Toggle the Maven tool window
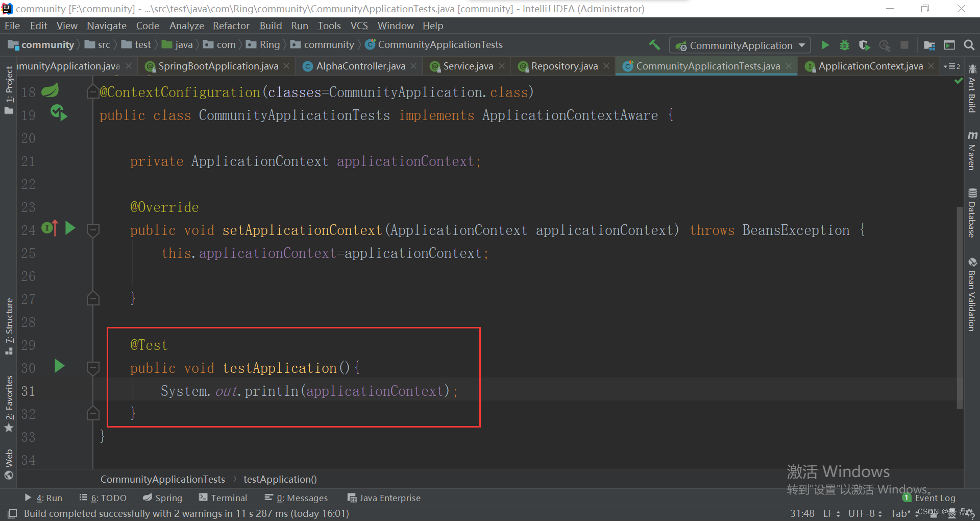 (972, 151)
